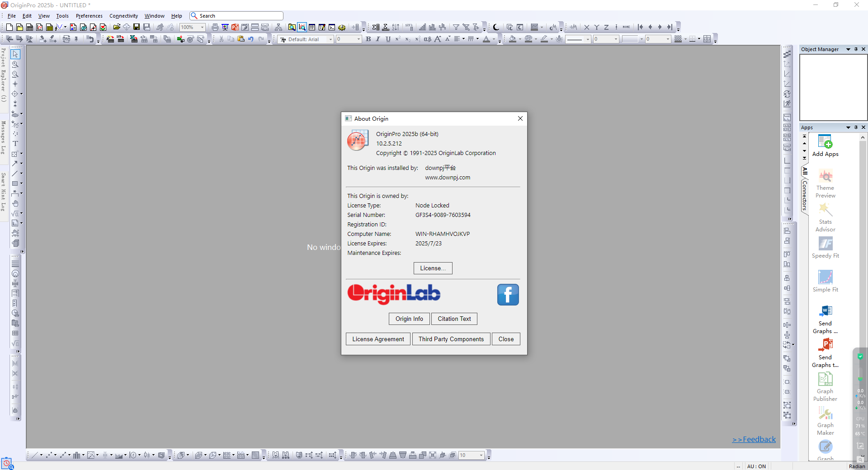Toggle Underline formatting button
Viewport: 868px width, 470px height.
click(x=388, y=39)
